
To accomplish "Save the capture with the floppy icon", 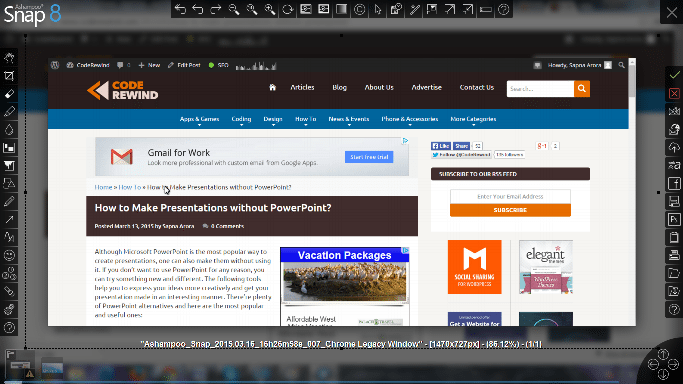I will click(x=674, y=202).
